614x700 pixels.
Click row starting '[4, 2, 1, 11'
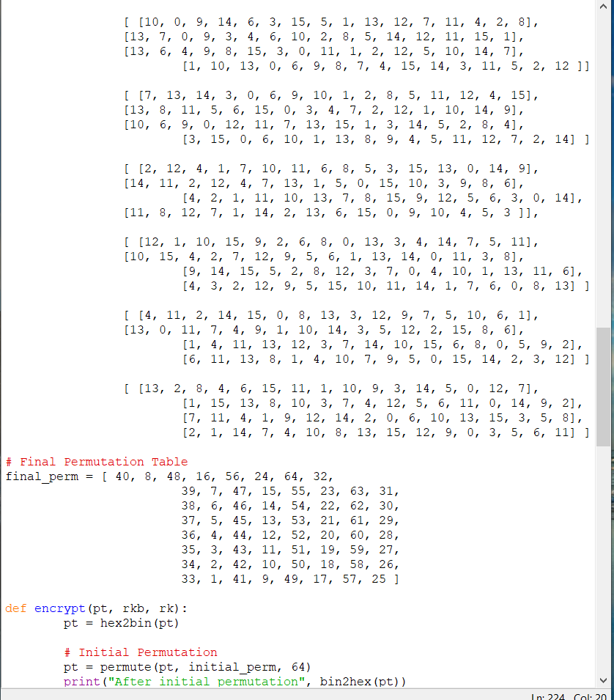pyautogui.click(x=383, y=198)
